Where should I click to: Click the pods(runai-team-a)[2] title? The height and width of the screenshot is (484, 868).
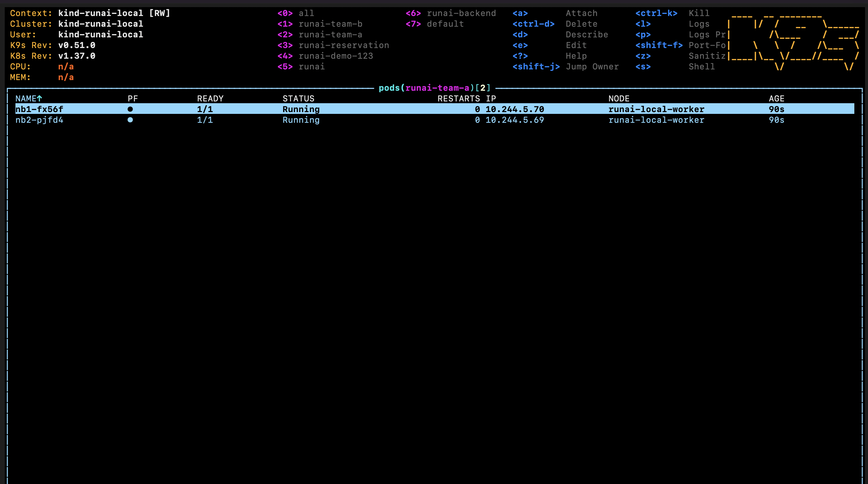click(435, 88)
